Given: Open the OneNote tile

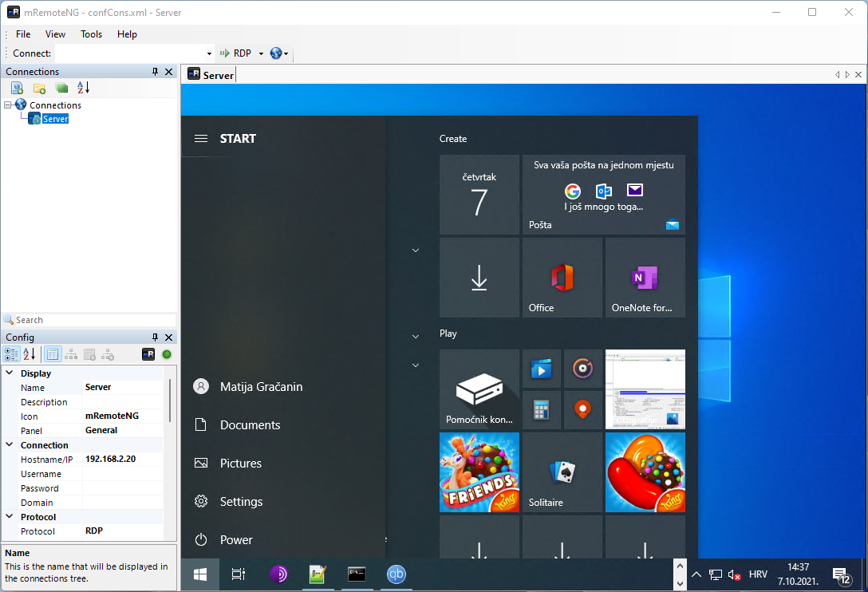Looking at the screenshot, I should pyautogui.click(x=645, y=278).
